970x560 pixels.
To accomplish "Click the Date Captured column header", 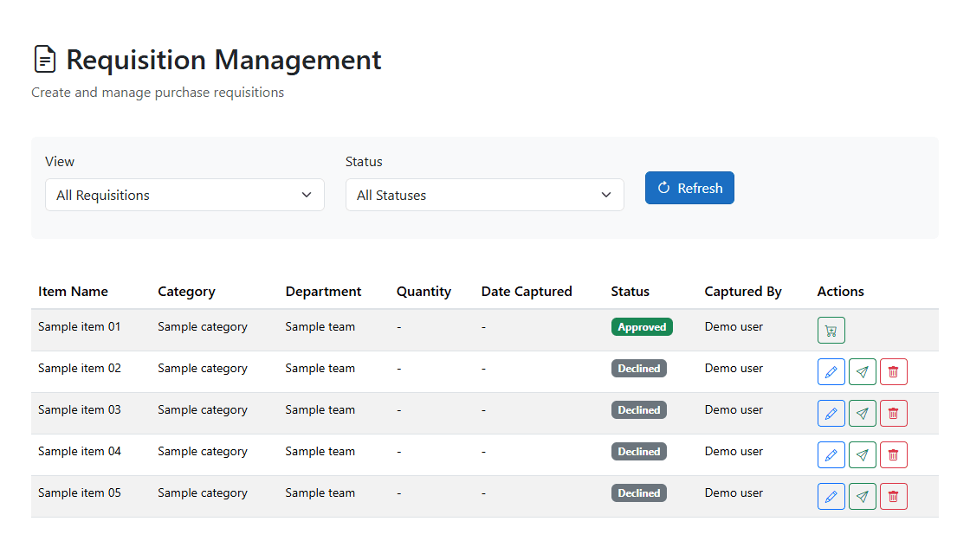I will (527, 291).
